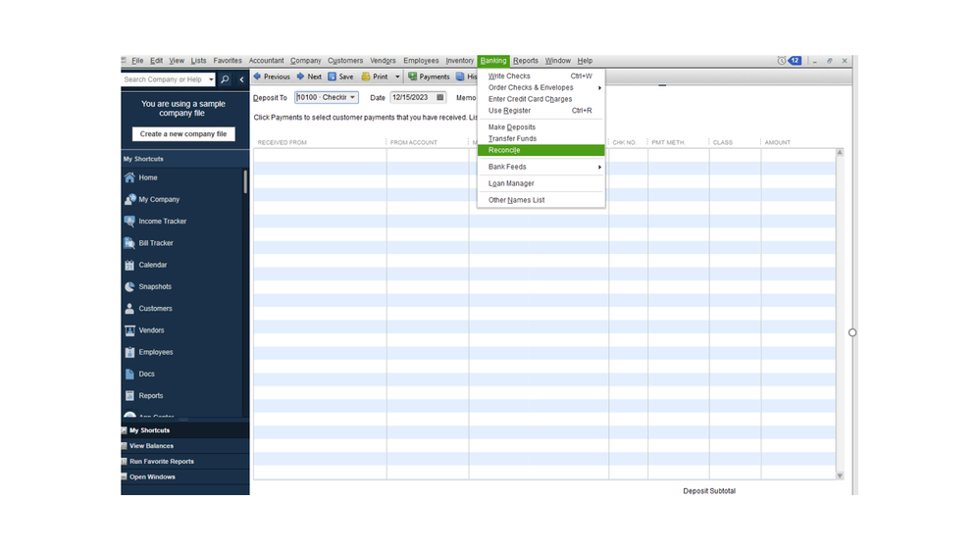Image resolution: width=980 pixels, height=551 pixels.
Task: Open the Reports shortcut in sidebar
Action: tap(151, 396)
